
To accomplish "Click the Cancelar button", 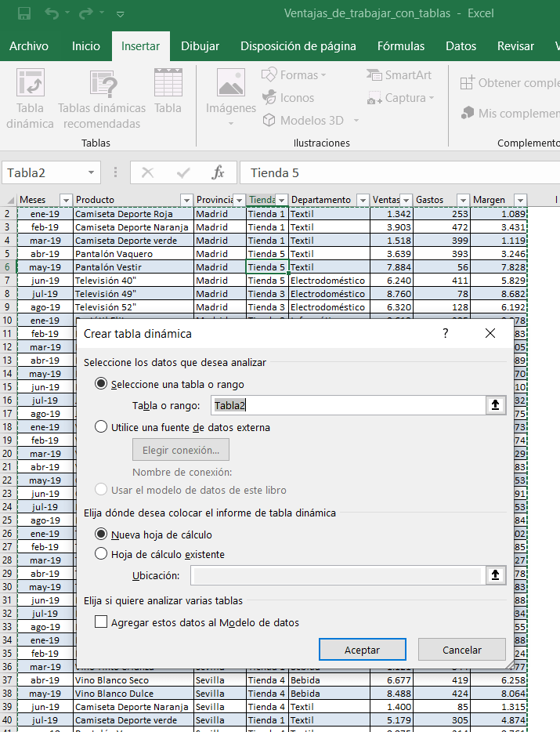I will click(x=462, y=650).
